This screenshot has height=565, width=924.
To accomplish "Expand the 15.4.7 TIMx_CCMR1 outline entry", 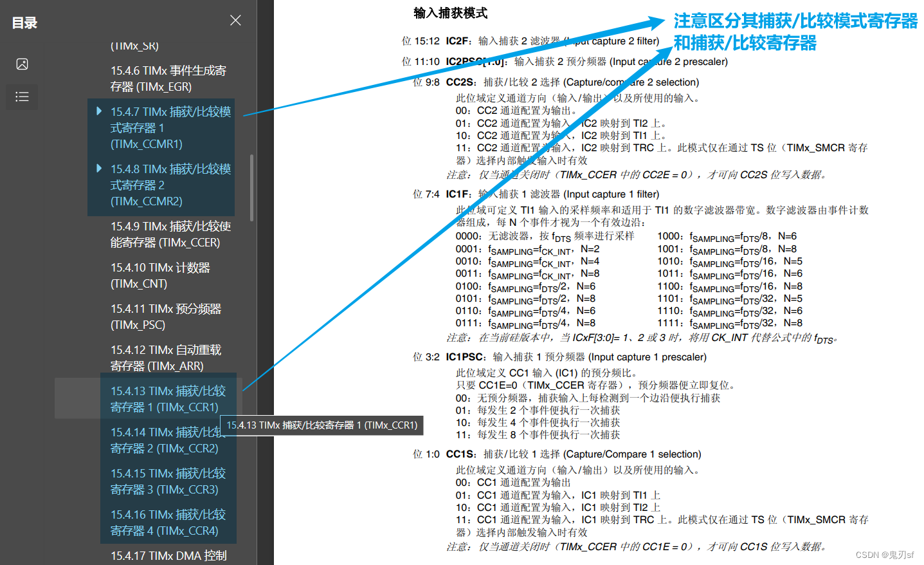I will [99, 111].
